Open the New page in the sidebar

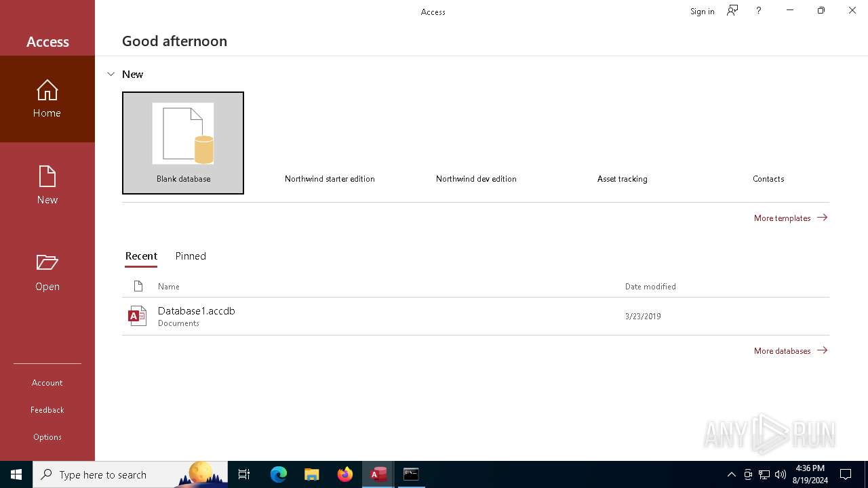47,186
